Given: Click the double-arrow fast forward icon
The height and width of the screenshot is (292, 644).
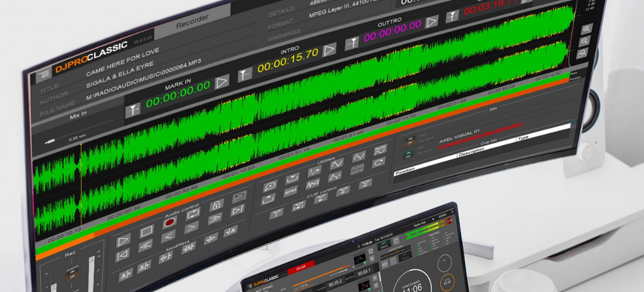Looking at the screenshot, I should pyautogui.click(x=214, y=220).
